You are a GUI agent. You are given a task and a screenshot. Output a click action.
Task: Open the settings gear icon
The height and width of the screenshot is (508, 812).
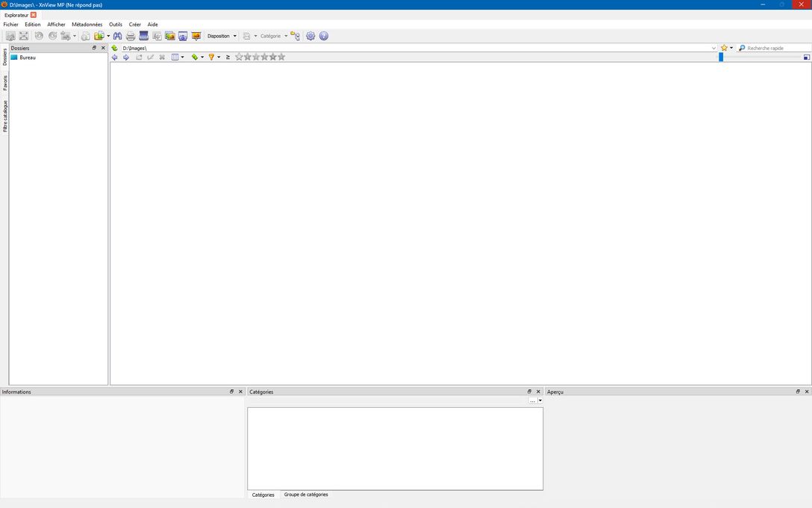click(310, 36)
